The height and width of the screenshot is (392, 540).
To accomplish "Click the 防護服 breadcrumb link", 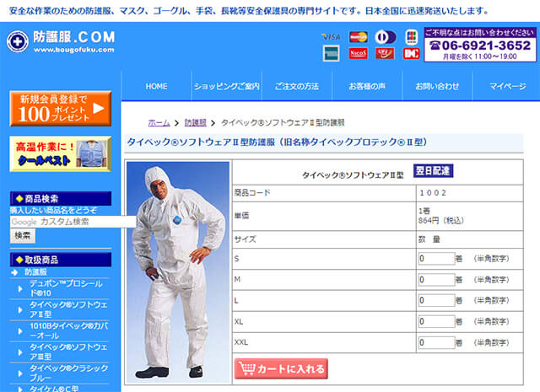I will coord(195,122).
